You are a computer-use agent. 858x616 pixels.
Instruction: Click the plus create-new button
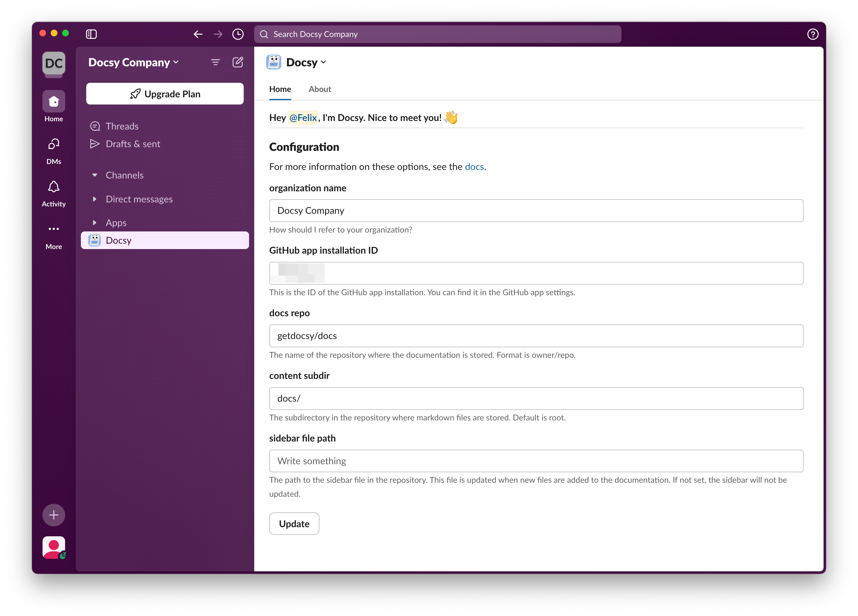tap(54, 515)
